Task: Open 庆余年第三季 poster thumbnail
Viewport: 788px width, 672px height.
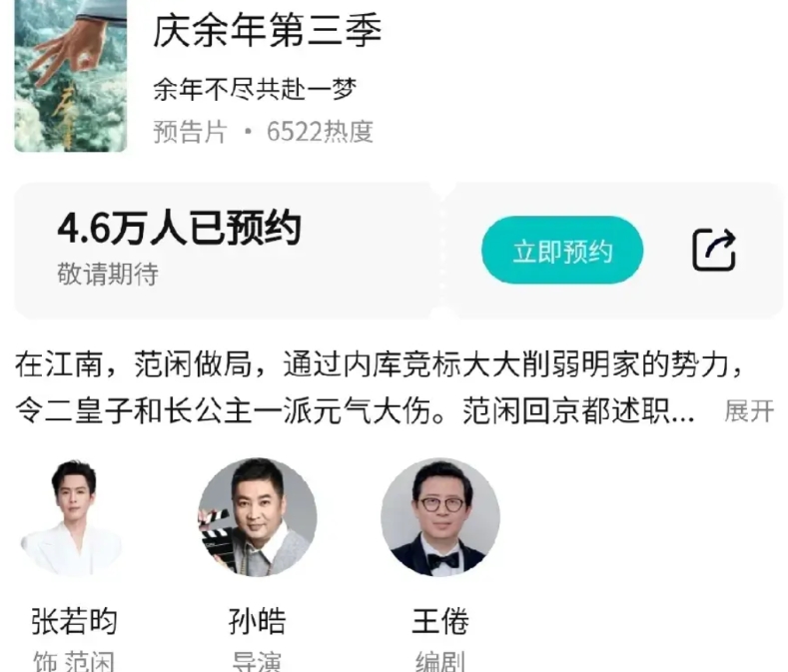Action: click(71, 76)
